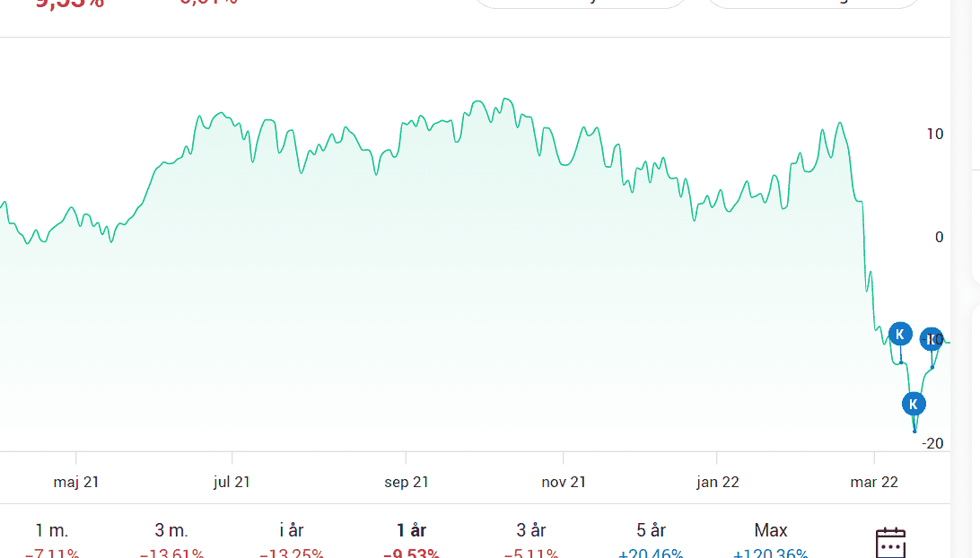Switch chart to 3 år range

(x=531, y=530)
